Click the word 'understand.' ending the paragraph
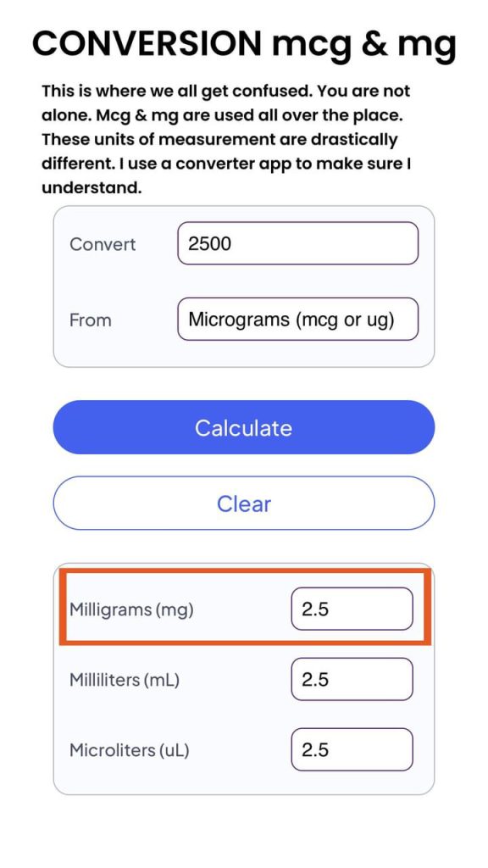This screenshot has height=868, width=488. pos(91,188)
